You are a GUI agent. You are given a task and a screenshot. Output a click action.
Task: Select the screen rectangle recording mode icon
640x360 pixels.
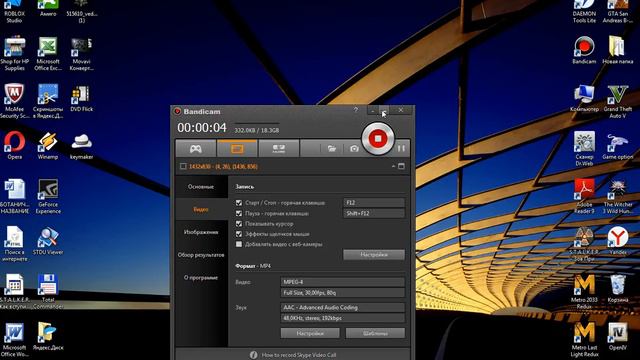coord(237,149)
